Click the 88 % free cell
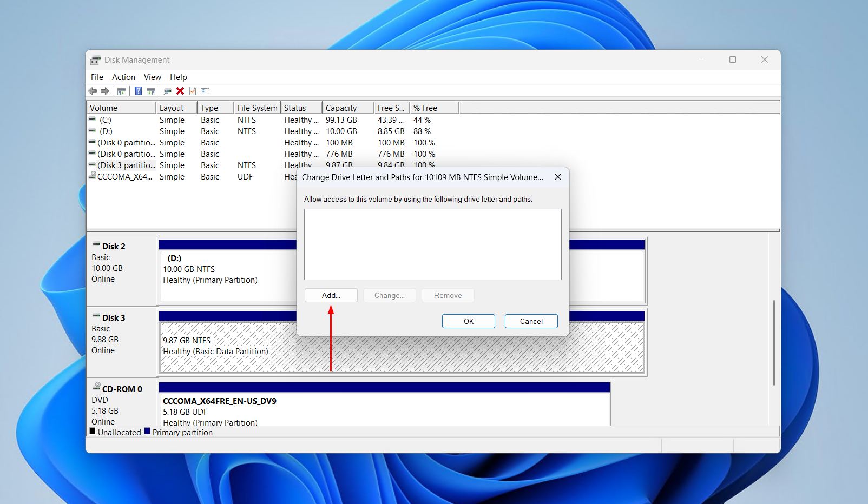 [422, 131]
